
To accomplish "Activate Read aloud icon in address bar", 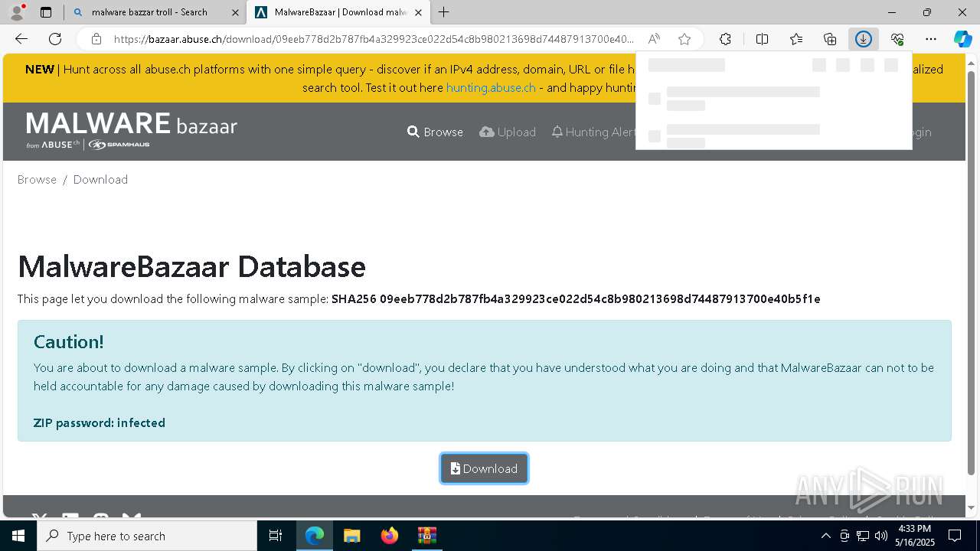I will pos(654,39).
